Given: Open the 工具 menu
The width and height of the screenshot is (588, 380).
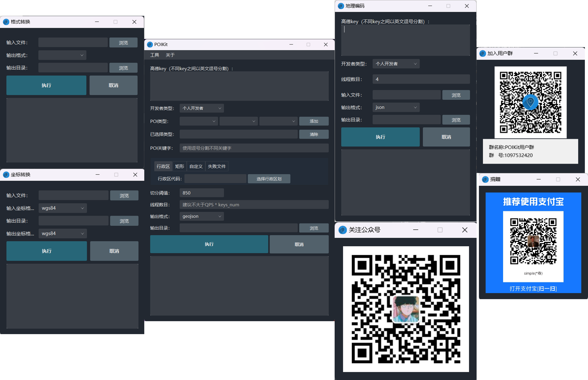Looking at the screenshot, I should tap(154, 55).
